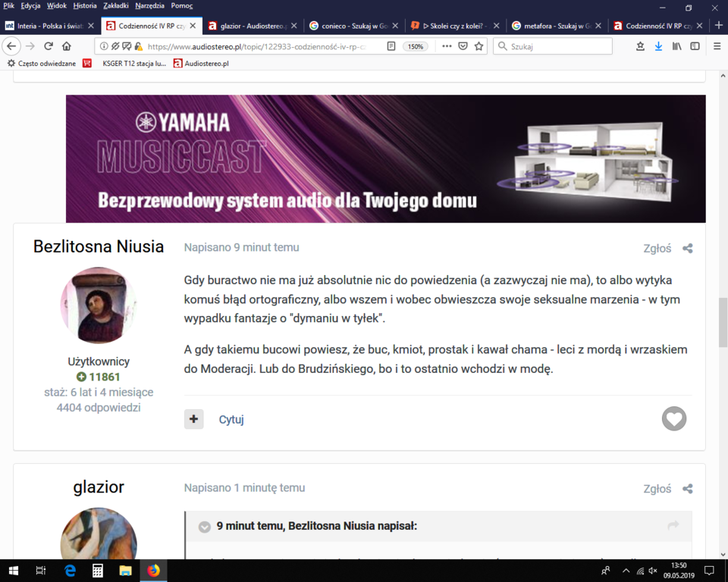The image size is (728, 582).
Task: Close the metafora search tab
Action: (598, 26)
